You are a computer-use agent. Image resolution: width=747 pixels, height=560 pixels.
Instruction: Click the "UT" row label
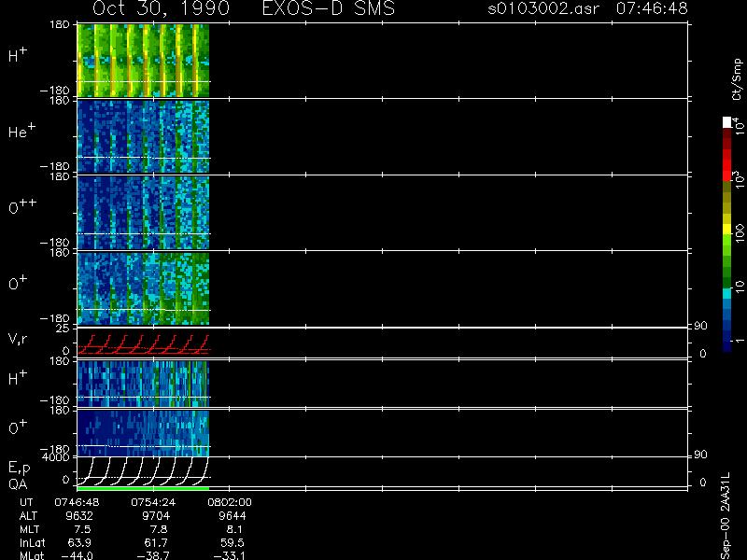point(26,502)
